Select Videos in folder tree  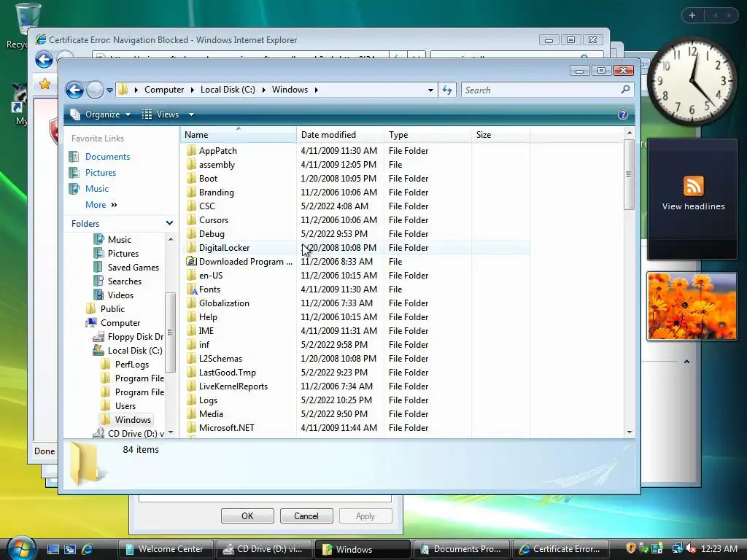(x=120, y=295)
